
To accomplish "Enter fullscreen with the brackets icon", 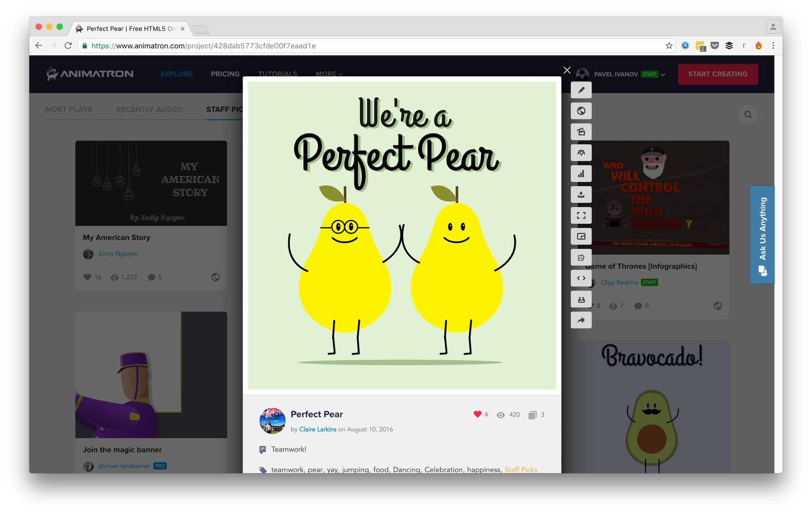I will [x=581, y=216].
